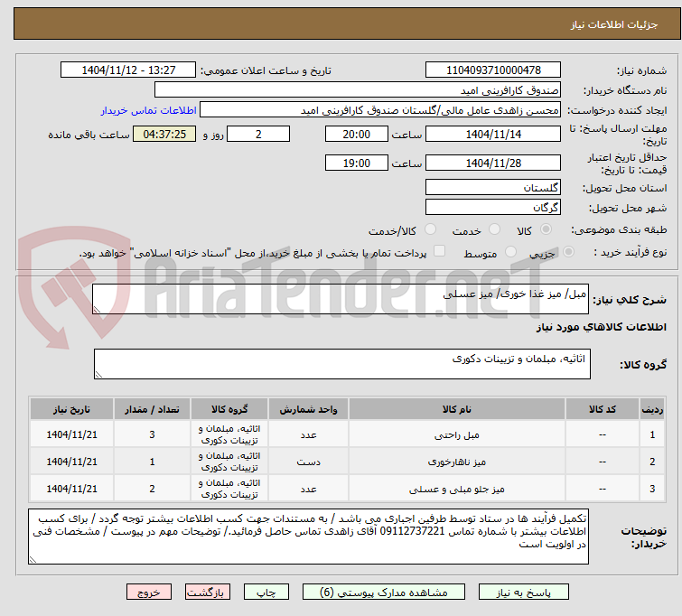
Task: Click the تعداد / مقدار column header
Action: pos(152,409)
